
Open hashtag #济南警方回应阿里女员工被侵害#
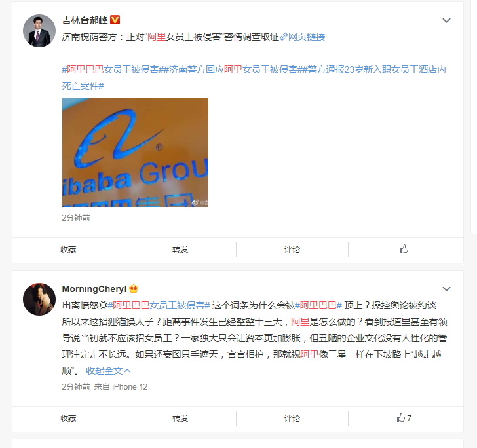click(233, 69)
